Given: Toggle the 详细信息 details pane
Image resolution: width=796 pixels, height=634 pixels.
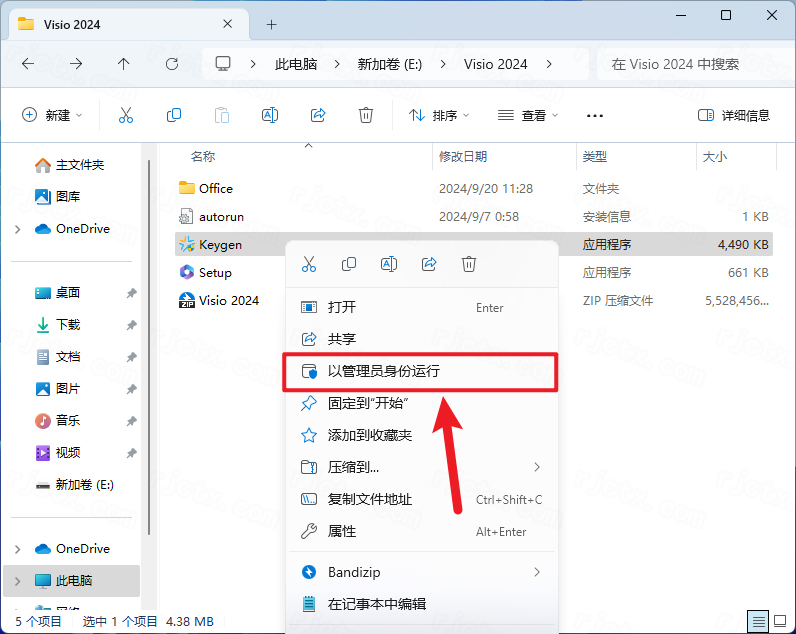Looking at the screenshot, I should click(x=734, y=115).
